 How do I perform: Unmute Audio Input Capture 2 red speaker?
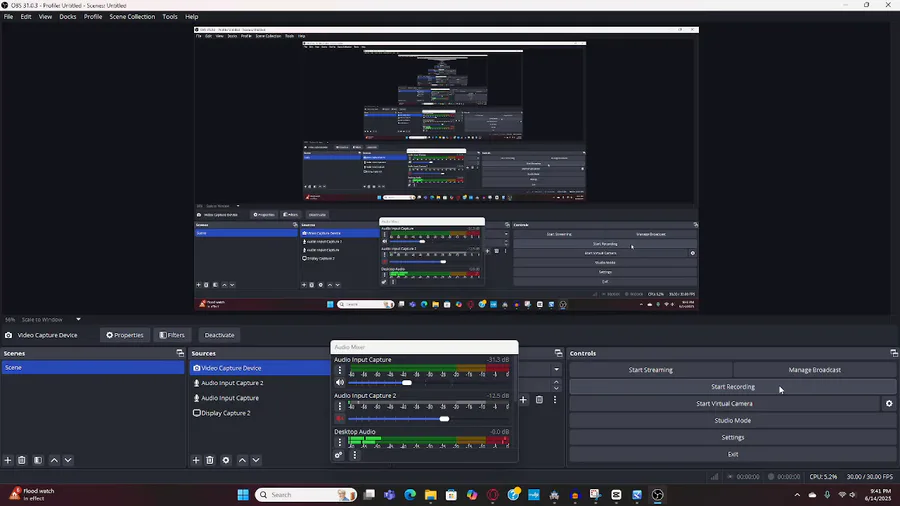point(340,419)
